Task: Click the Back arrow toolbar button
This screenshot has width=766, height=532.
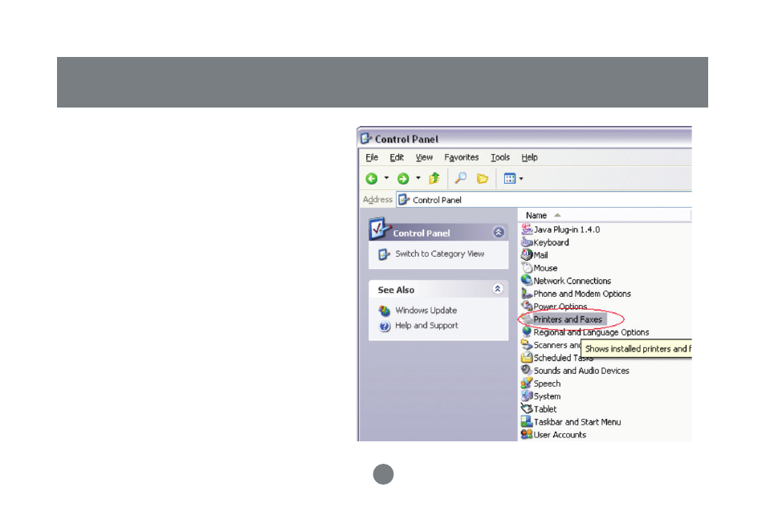Action: 372,179
